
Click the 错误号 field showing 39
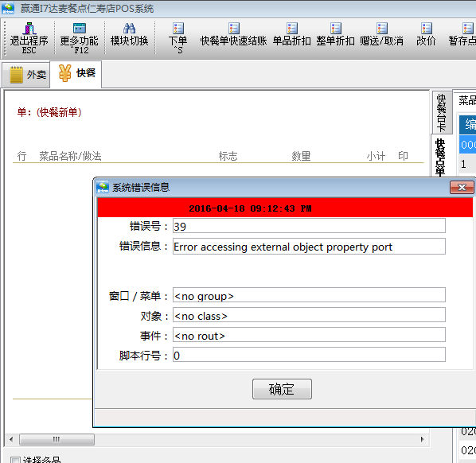coord(309,226)
